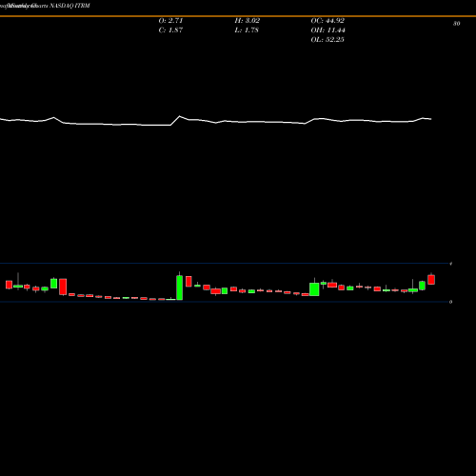This screenshot has height=476, width=476.
Task: Click the 'OH: 11.44' reading
Action: tap(328, 30)
